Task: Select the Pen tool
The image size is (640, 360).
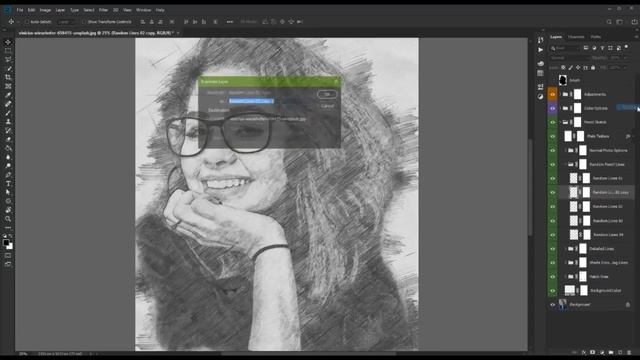Action: tap(8, 175)
